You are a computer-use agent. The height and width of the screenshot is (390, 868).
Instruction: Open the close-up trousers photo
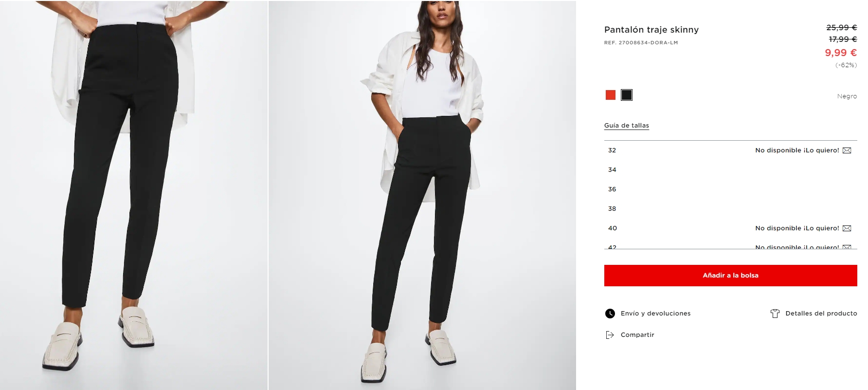(x=134, y=195)
